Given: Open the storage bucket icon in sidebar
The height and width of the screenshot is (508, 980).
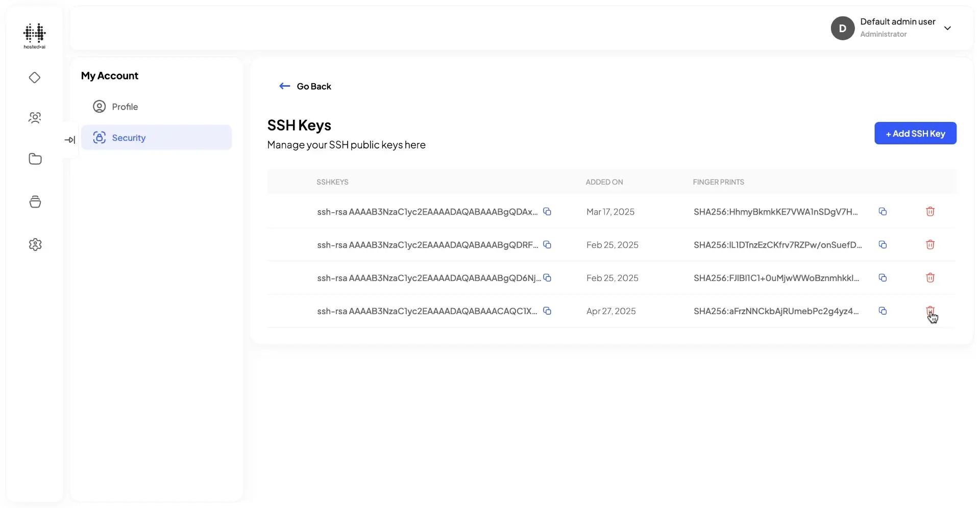Looking at the screenshot, I should click(35, 201).
